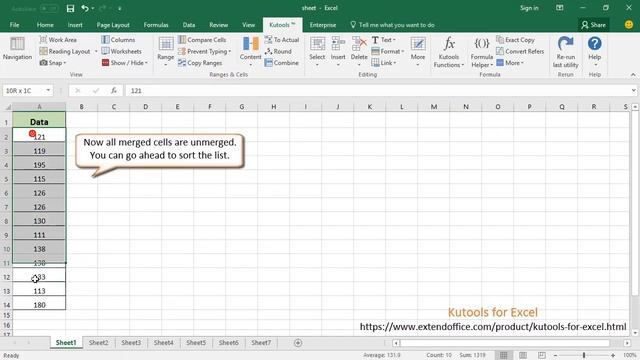Click Compare Cells
The image size is (640, 360).
click(x=202, y=40)
